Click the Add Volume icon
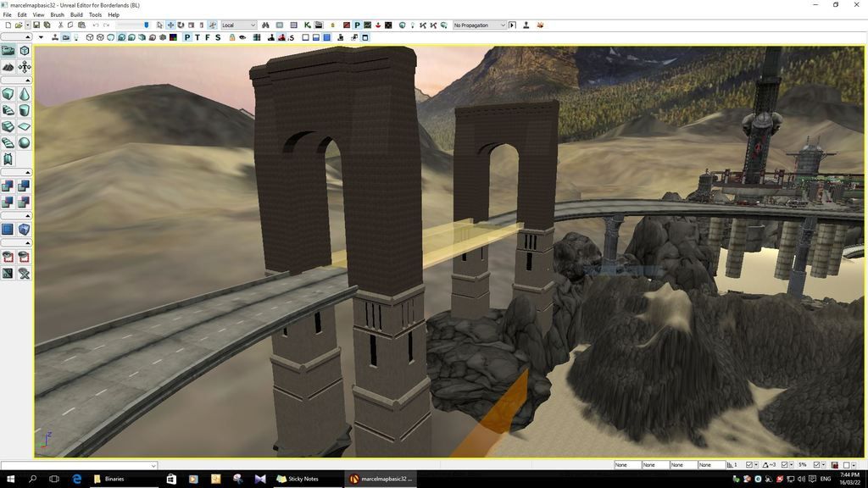Image resolution: width=868 pixels, height=488 pixels. [25, 229]
